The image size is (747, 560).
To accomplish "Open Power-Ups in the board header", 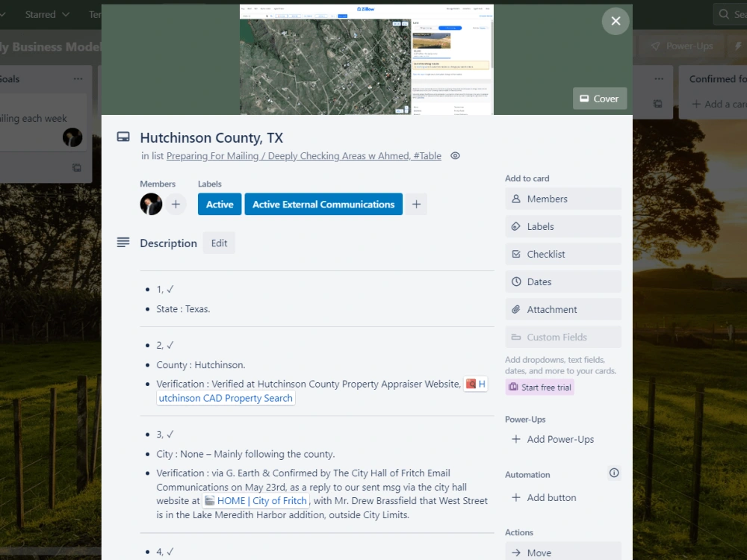I will [x=681, y=46].
